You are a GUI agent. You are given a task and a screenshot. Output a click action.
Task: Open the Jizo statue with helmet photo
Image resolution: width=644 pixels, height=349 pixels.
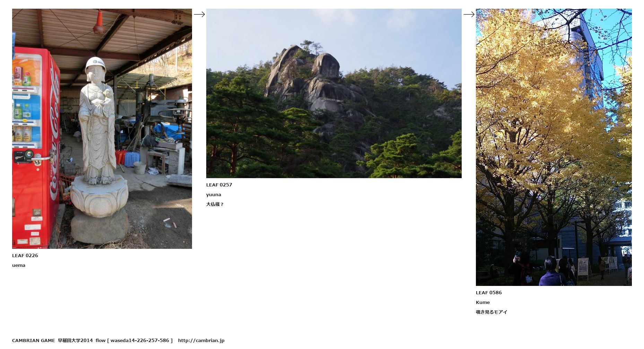pyautogui.click(x=102, y=129)
